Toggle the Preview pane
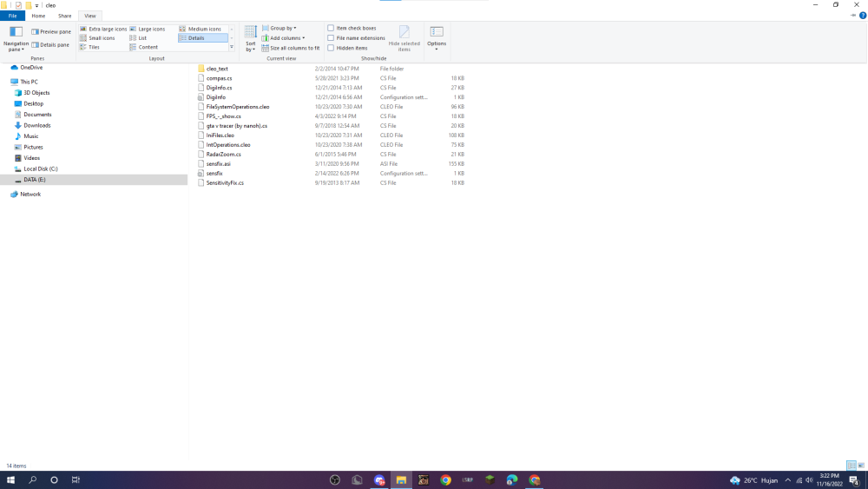 pos(51,31)
